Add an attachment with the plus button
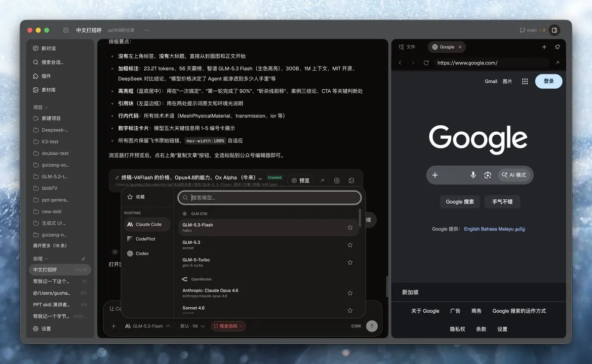The image size is (592, 364). [114, 327]
